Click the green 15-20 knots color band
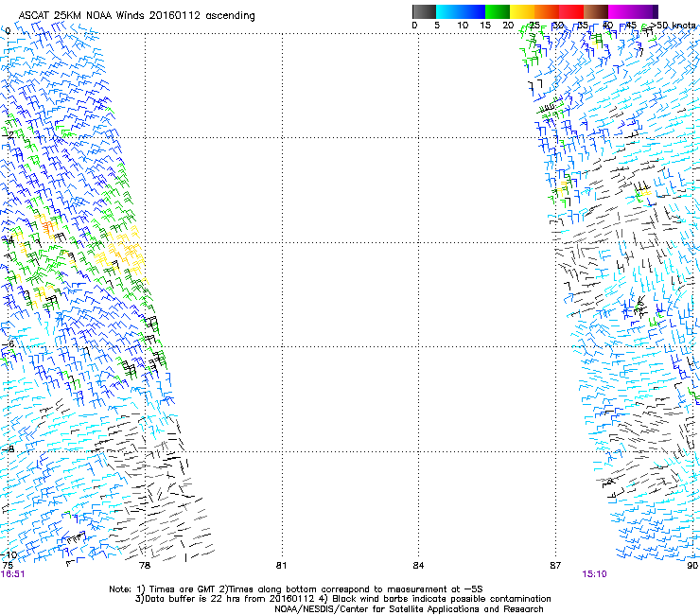The image size is (700, 615). click(x=498, y=11)
